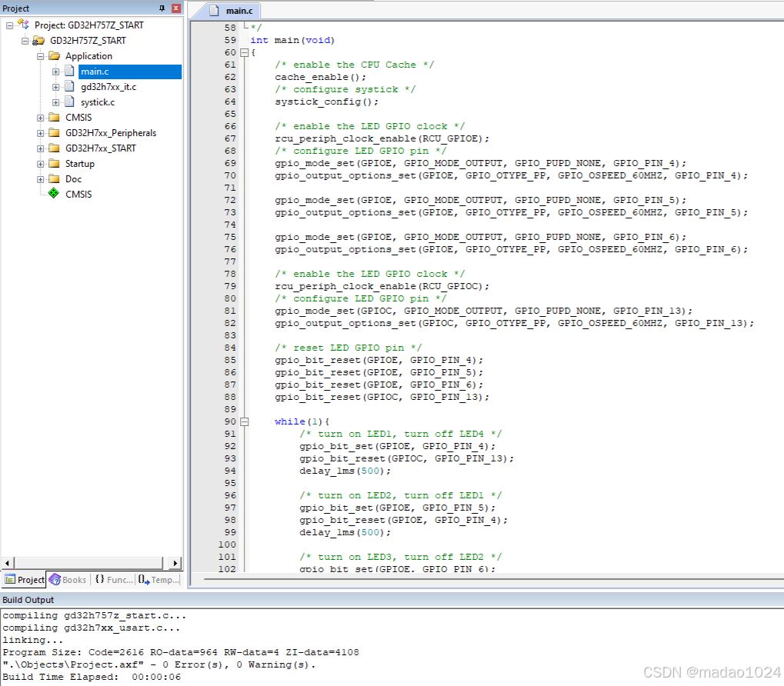Click the '0 Error(s), 0 Warning(s)' build result line
The width and height of the screenshot is (784, 686).
[x=159, y=664]
